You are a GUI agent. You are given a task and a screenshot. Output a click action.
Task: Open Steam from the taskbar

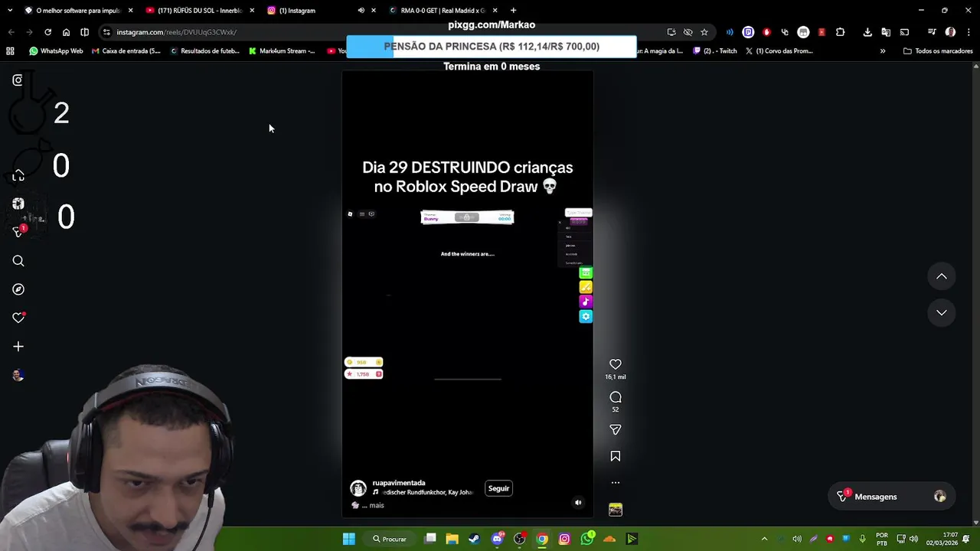click(474, 539)
